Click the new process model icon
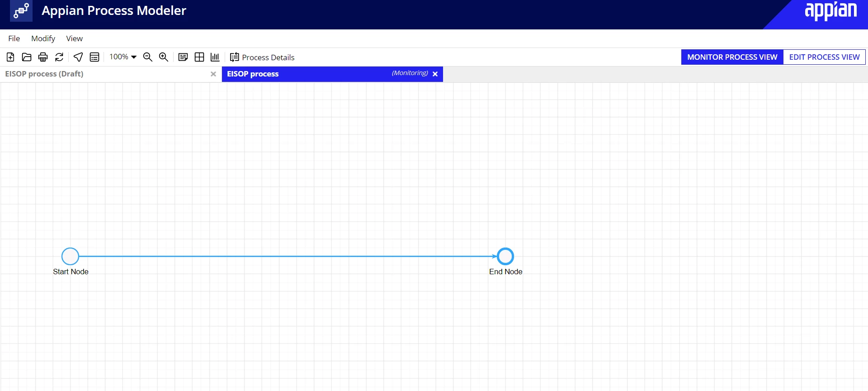This screenshot has height=391, width=868. pos(10,57)
